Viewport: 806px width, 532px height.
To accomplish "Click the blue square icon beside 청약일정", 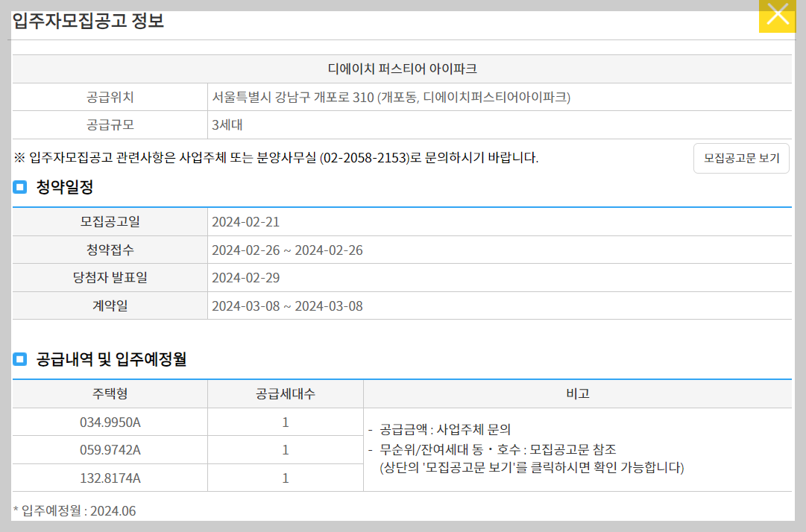I will pos(19,187).
